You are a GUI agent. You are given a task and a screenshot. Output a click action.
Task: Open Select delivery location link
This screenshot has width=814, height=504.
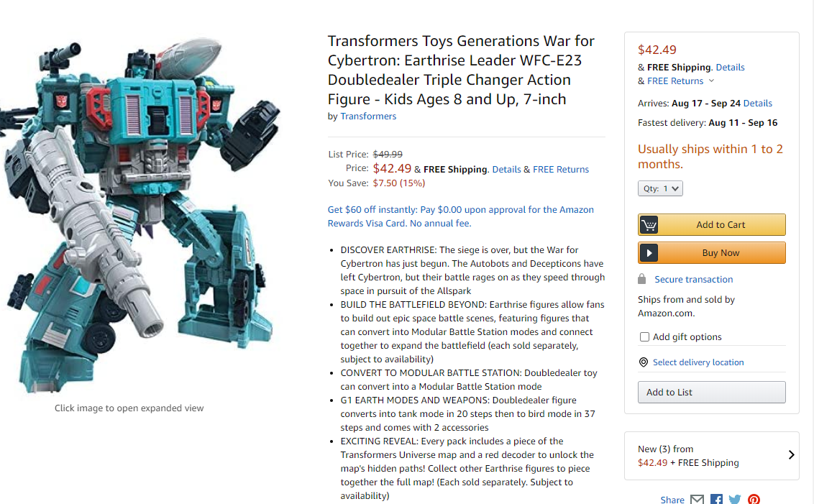coord(698,362)
